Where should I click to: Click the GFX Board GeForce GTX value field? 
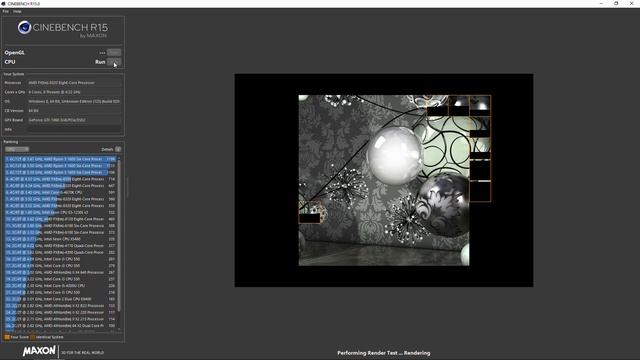pos(74,120)
